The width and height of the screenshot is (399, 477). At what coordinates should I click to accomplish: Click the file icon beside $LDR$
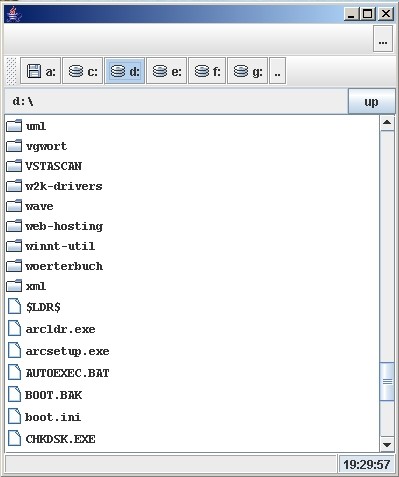point(14,307)
